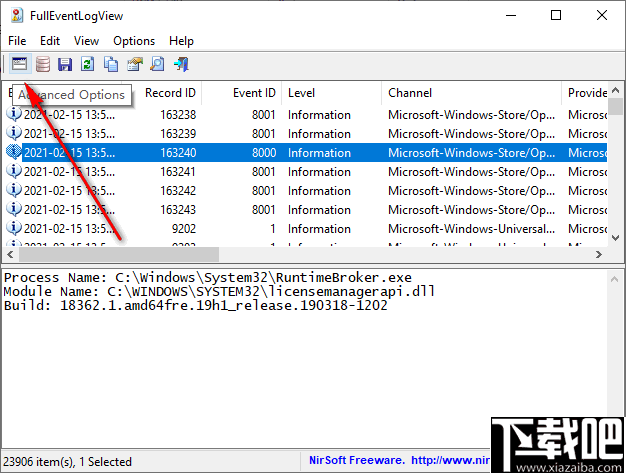Open the Find magnifier toolbar icon
This screenshot has width=626, height=473.
tap(157, 64)
